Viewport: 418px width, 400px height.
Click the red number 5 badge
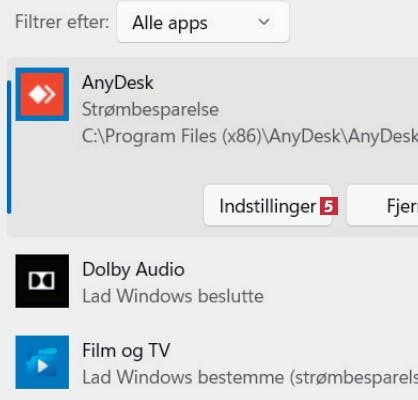[x=329, y=206]
